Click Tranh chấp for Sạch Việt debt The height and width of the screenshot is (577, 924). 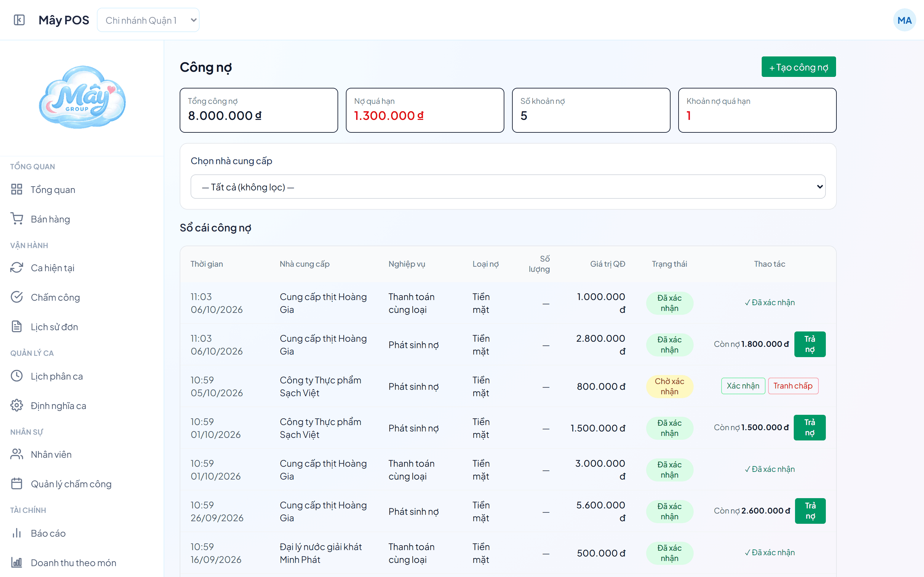(x=793, y=386)
